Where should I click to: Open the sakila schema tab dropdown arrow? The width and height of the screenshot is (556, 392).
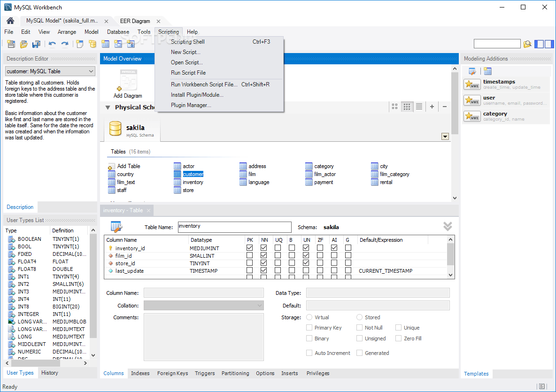(445, 137)
